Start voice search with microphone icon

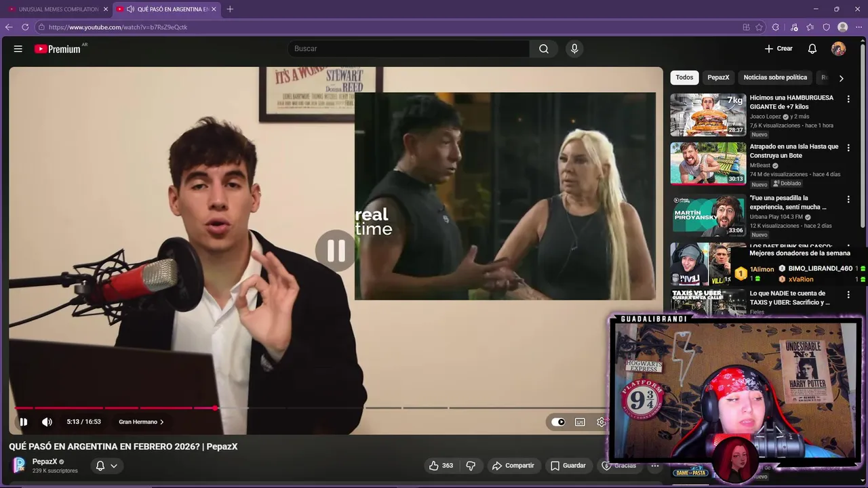point(574,49)
